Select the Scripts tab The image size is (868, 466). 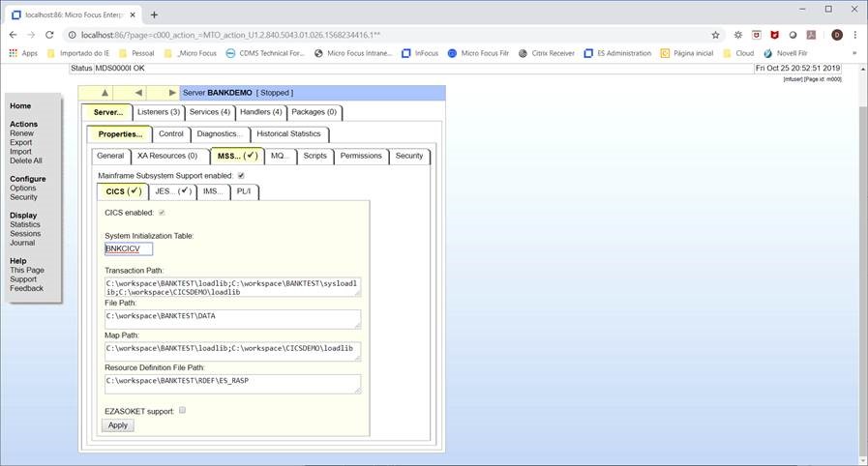[x=315, y=156]
